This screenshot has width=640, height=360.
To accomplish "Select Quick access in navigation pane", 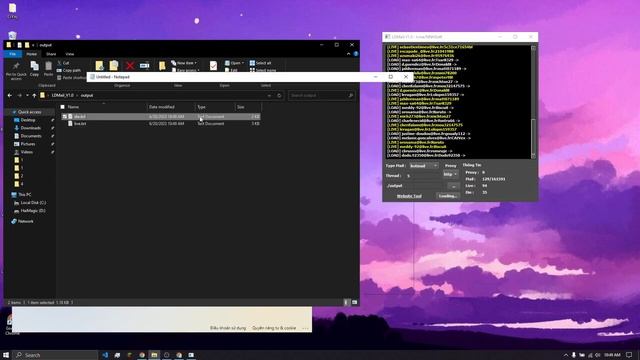I will click(29, 112).
